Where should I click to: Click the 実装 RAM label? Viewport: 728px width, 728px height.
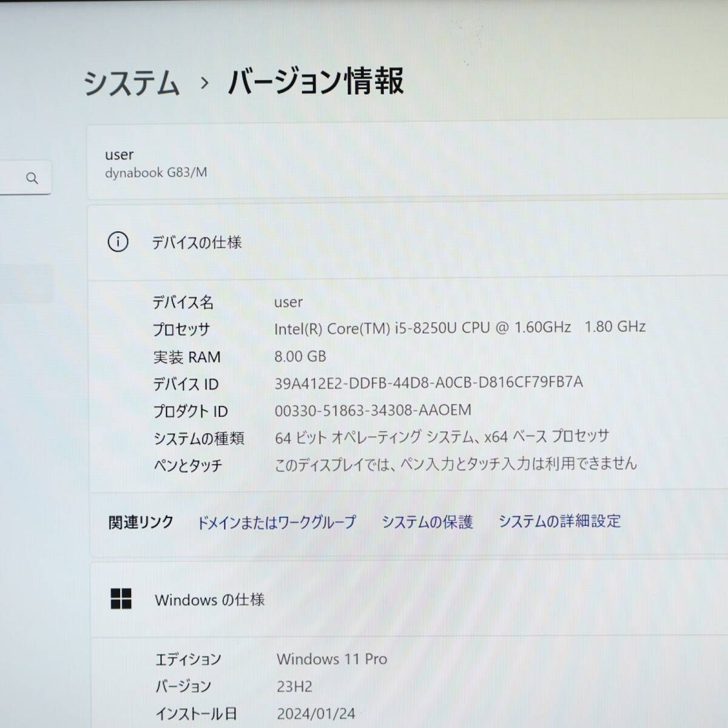point(187,357)
